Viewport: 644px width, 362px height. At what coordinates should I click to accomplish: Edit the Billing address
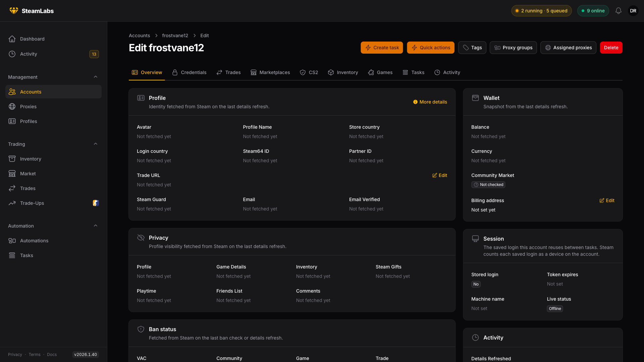tap(607, 200)
